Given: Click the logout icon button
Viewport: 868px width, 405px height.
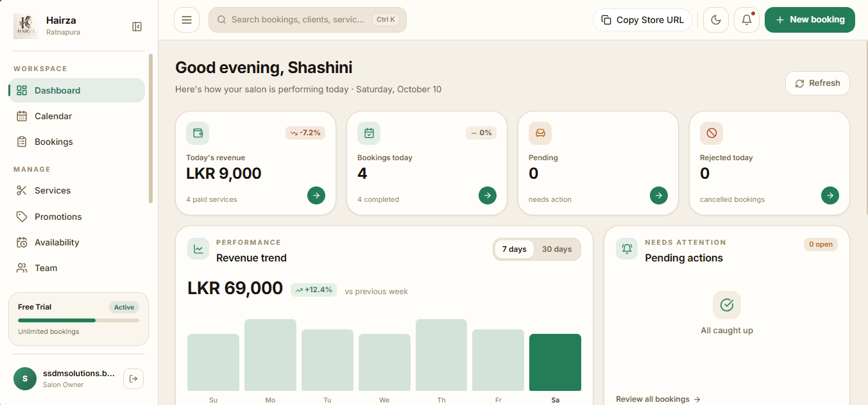Looking at the screenshot, I should (133, 379).
